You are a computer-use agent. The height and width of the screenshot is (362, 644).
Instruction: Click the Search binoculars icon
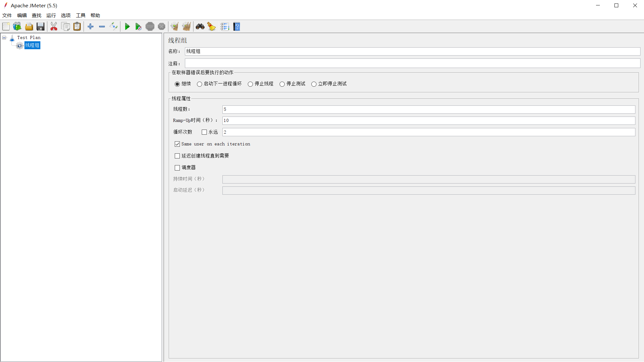[x=200, y=27]
